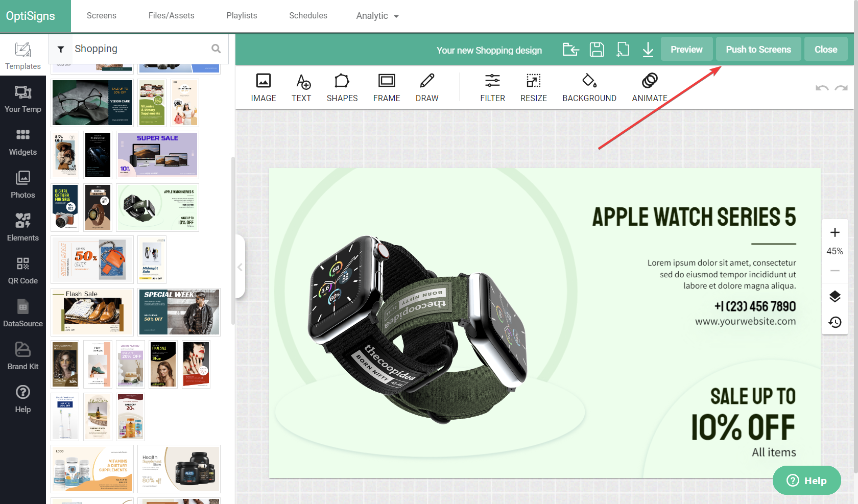Open the version history icon
Screen dimensions: 858x504
(835, 322)
